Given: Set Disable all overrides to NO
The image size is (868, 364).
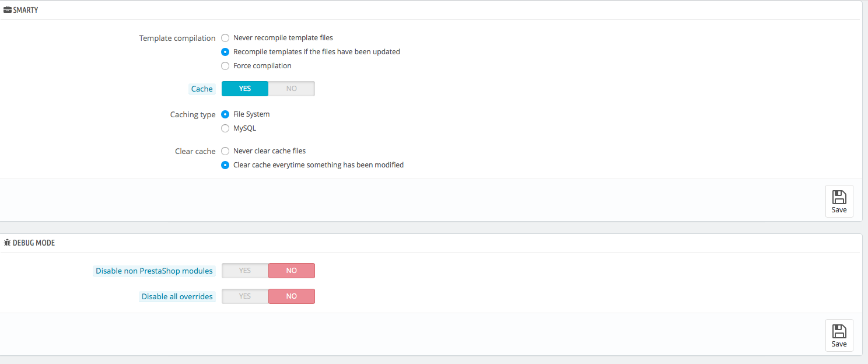Looking at the screenshot, I should tap(292, 296).
